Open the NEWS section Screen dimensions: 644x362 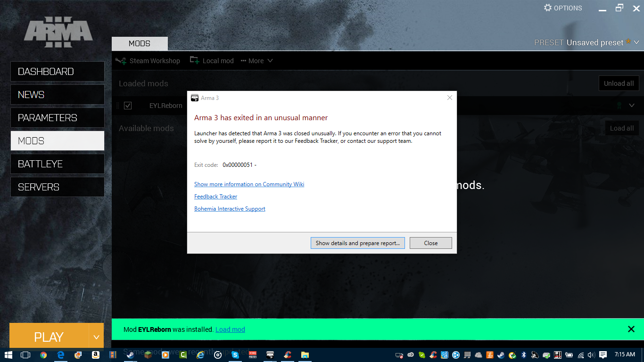[x=58, y=95]
